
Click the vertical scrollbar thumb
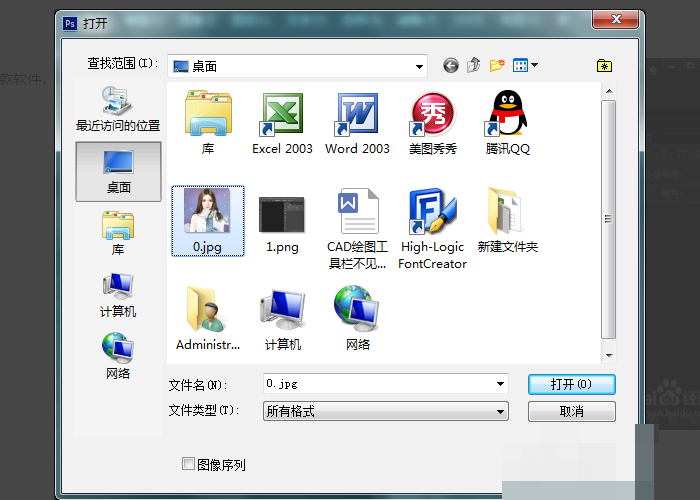pos(608,219)
